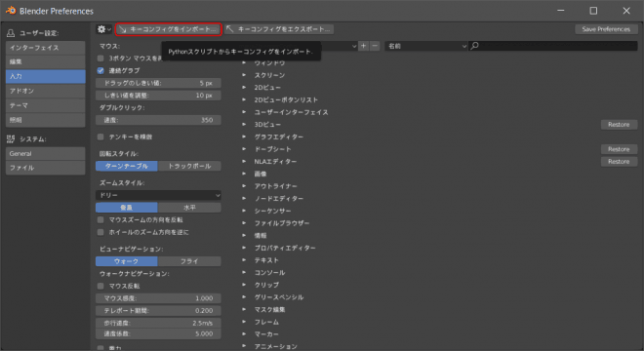Viewport: 644px width, 351px height.
Task: Import key configuration with キーコンフィグをインポート
Action: point(169,29)
